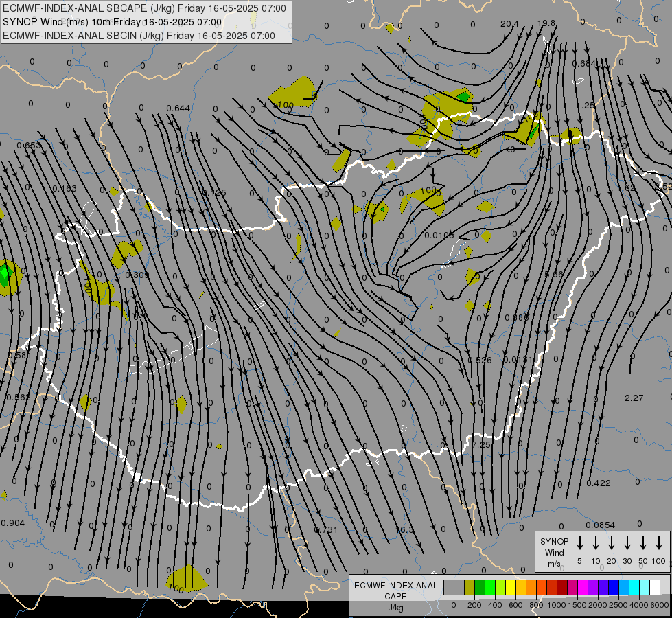Click the 0.0131 station value

pyautogui.click(x=518, y=360)
